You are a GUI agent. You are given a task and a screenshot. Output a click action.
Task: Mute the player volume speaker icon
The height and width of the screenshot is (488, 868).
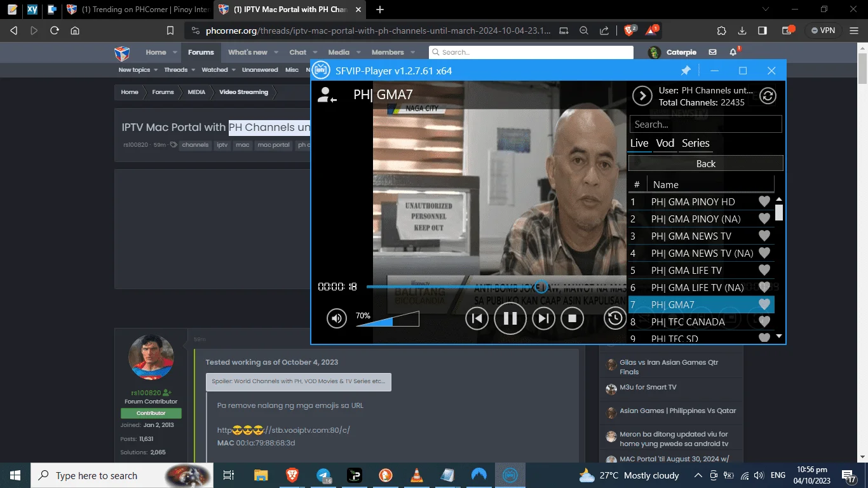[337, 318]
